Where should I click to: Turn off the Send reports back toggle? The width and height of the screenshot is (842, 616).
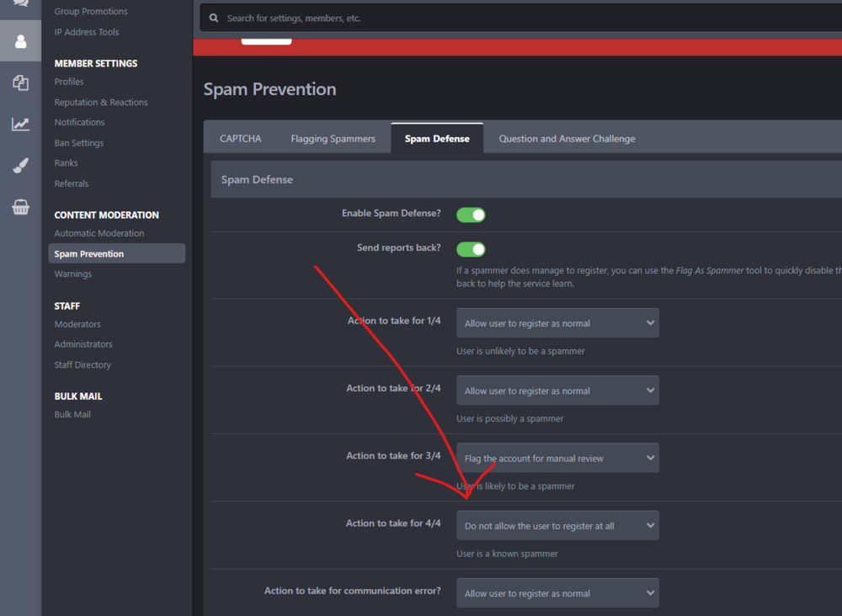click(x=471, y=249)
